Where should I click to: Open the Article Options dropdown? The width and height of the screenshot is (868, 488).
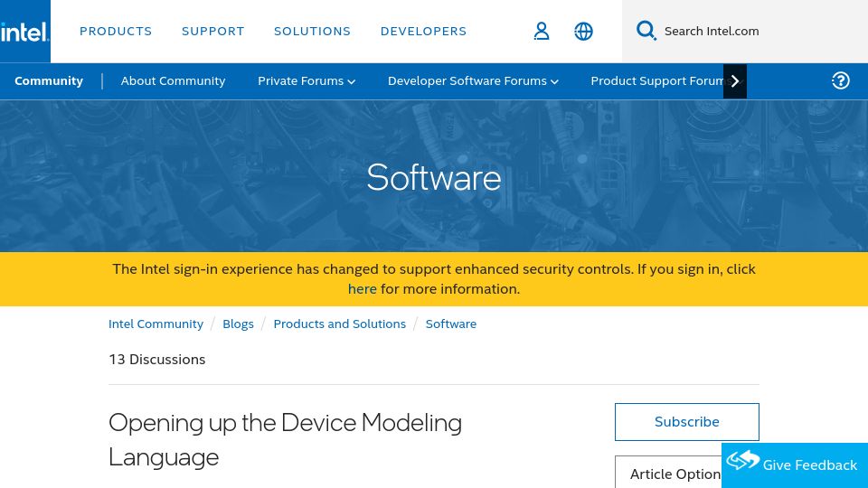669,474
